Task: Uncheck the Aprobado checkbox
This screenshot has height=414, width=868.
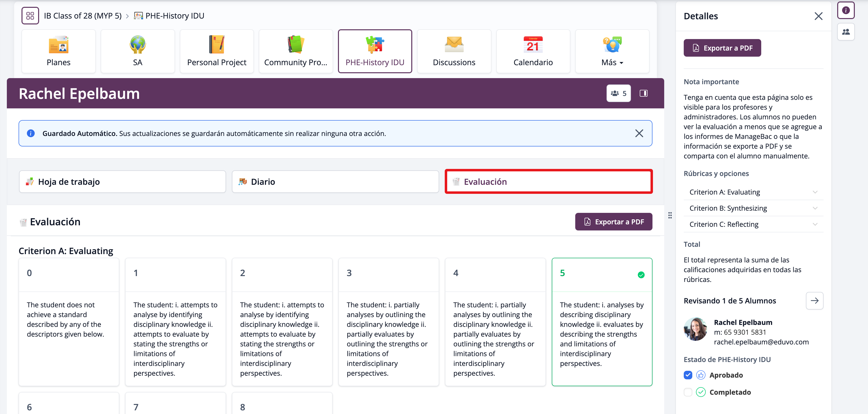Action: (x=688, y=375)
